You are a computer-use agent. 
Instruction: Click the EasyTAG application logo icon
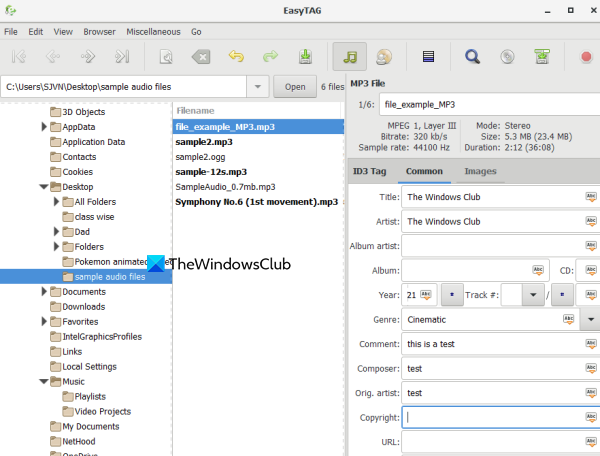11,10
